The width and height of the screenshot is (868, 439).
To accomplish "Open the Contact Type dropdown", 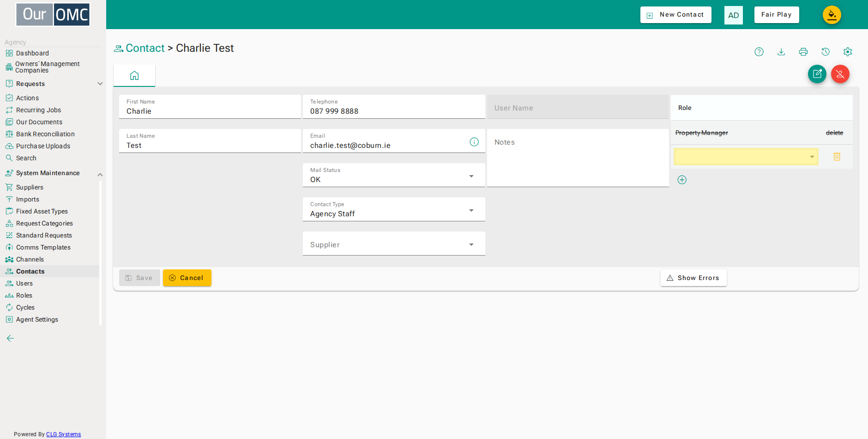I will pyautogui.click(x=394, y=209).
